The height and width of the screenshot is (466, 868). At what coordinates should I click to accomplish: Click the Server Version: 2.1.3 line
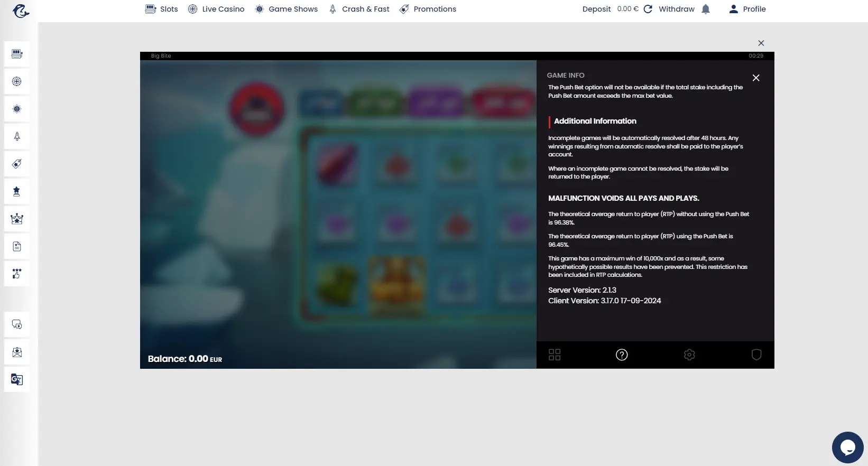582,290
